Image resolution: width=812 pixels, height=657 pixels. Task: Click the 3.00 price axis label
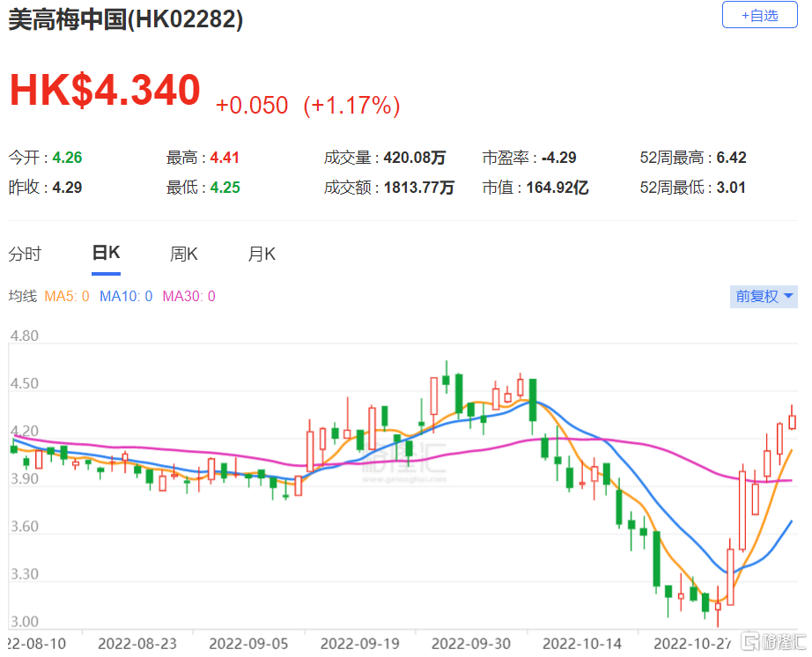(25, 622)
